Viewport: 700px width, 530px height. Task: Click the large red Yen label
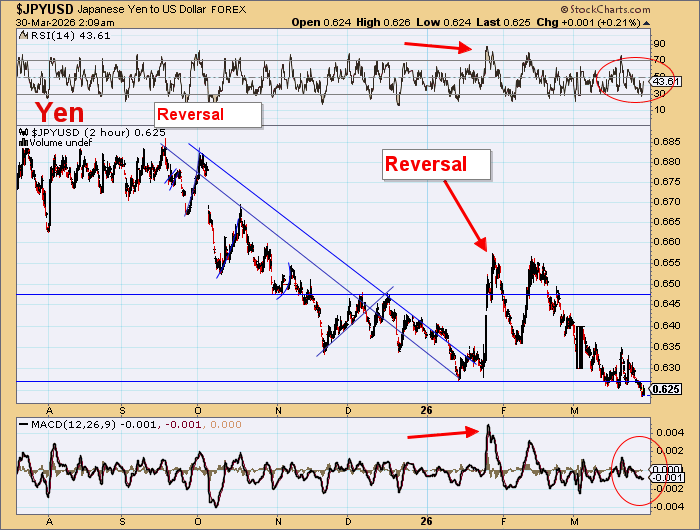point(58,111)
